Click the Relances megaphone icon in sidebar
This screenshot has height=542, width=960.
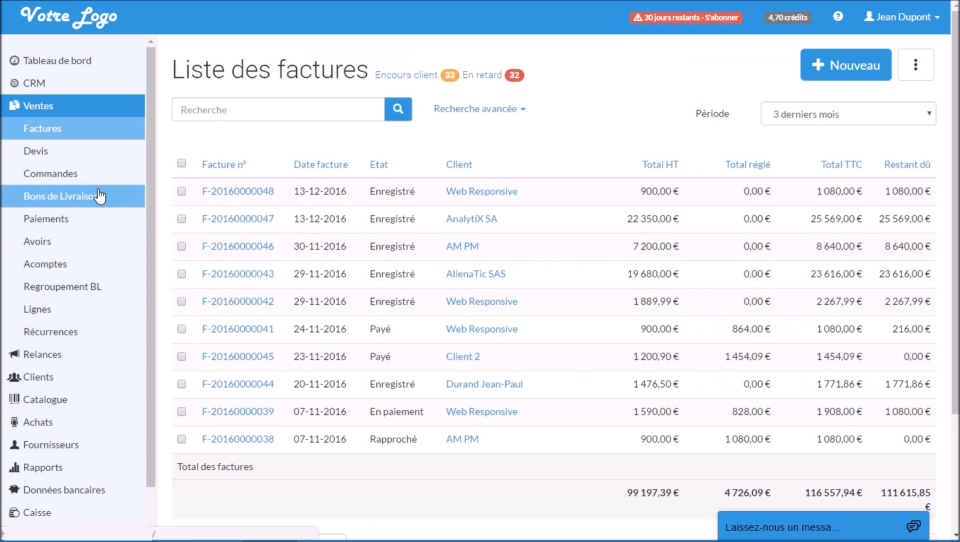[14, 354]
